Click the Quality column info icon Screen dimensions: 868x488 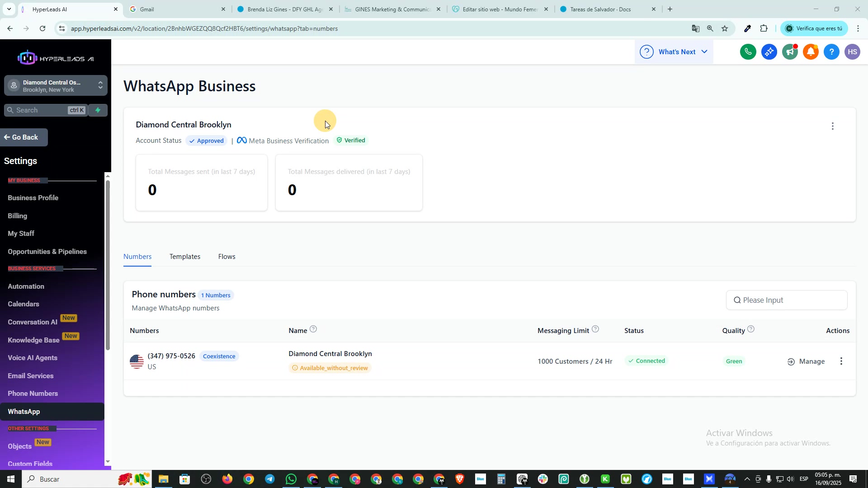(x=751, y=329)
